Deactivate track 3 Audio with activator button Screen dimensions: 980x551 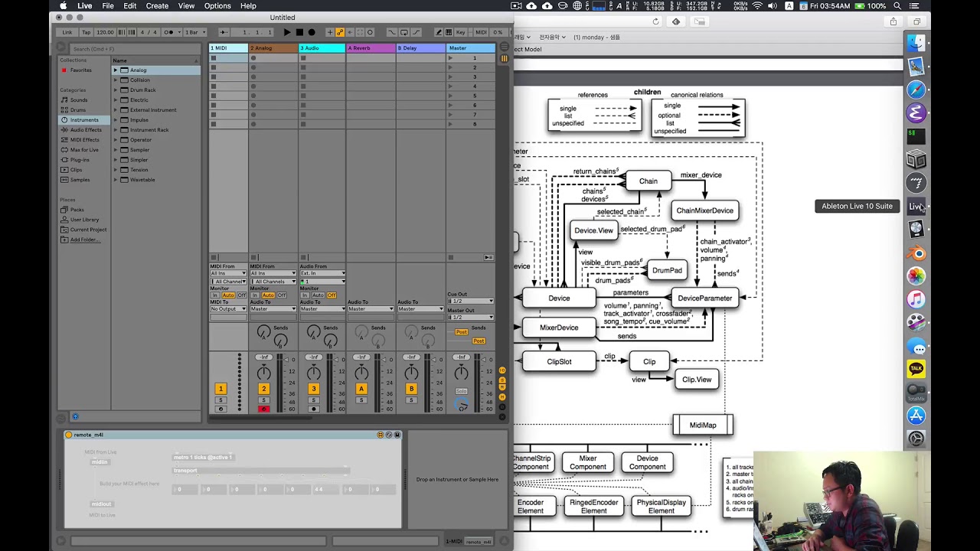coord(313,389)
